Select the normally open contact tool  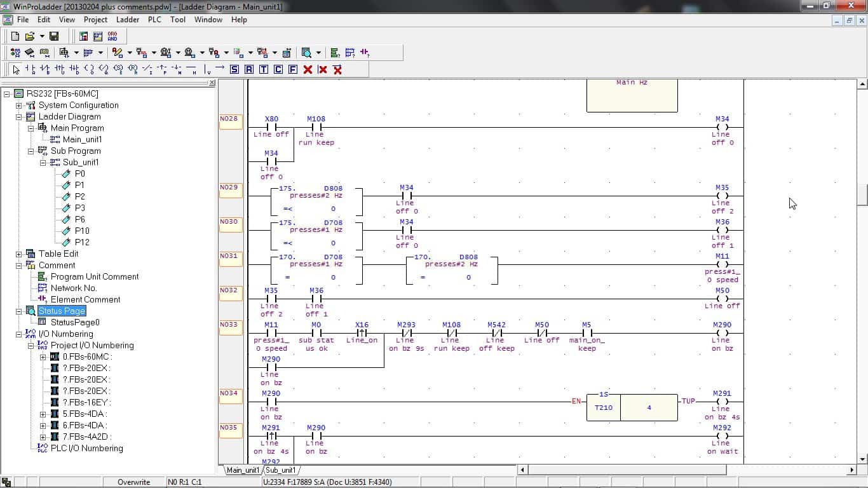pyautogui.click(x=31, y=69)
